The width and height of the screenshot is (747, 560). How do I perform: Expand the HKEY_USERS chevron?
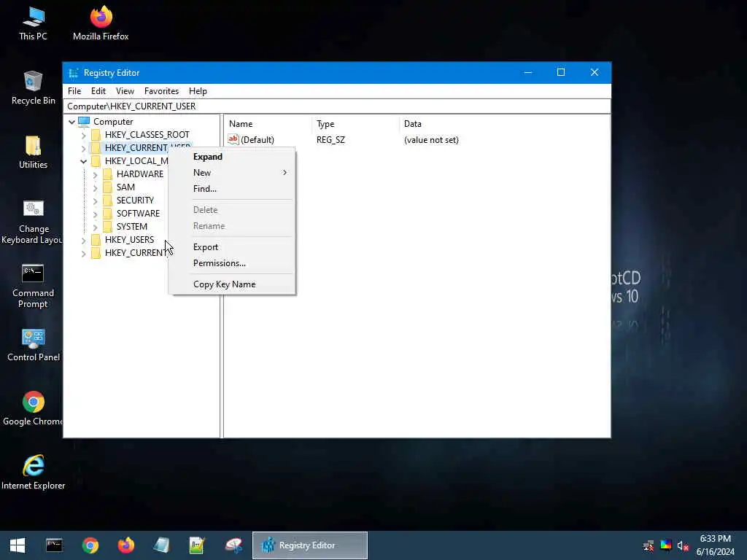[83, 240]
